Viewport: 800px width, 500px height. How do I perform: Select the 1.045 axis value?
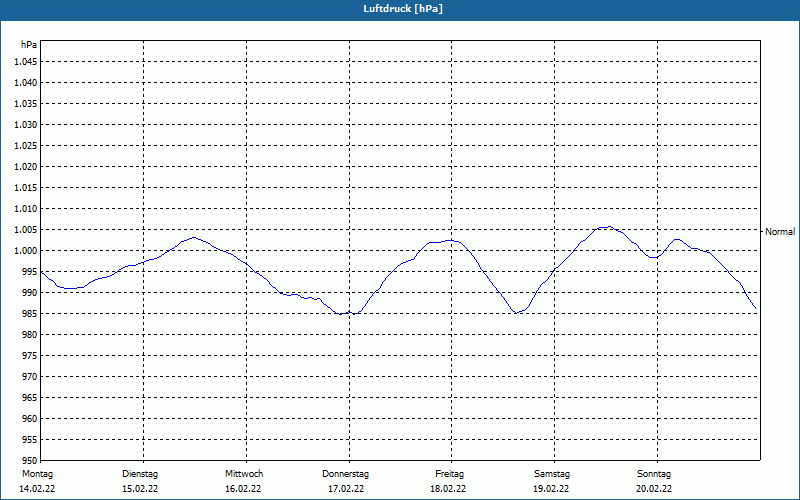pos(26,62)
